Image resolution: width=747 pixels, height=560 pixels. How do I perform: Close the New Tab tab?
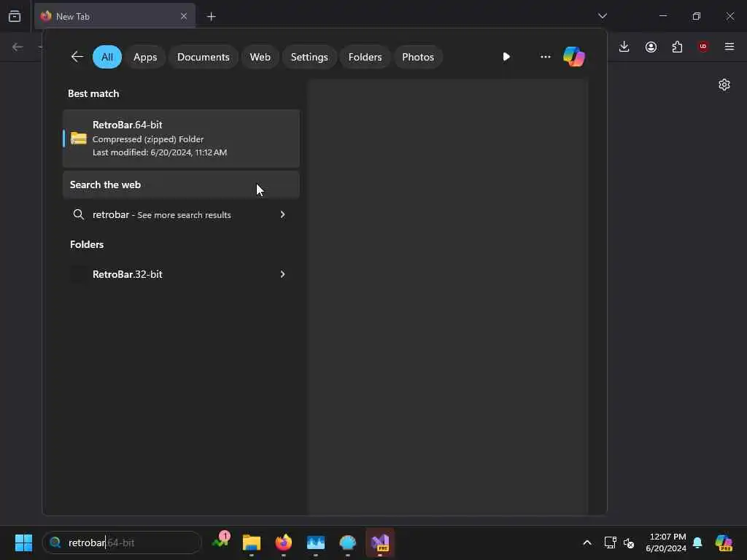pyautogui.click(x=184, y=16)
